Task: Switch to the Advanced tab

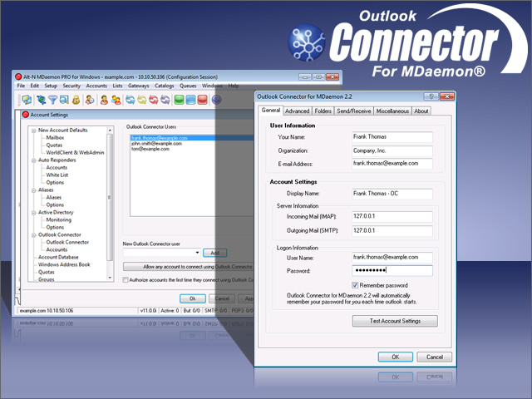Action: [297, 111]
